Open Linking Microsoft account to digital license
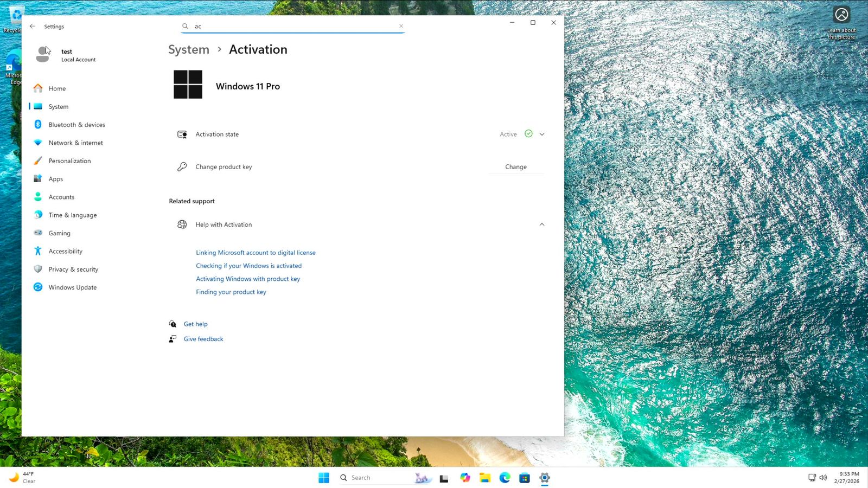The width and height of the screenshot is (868, 488). coord(256,253)
